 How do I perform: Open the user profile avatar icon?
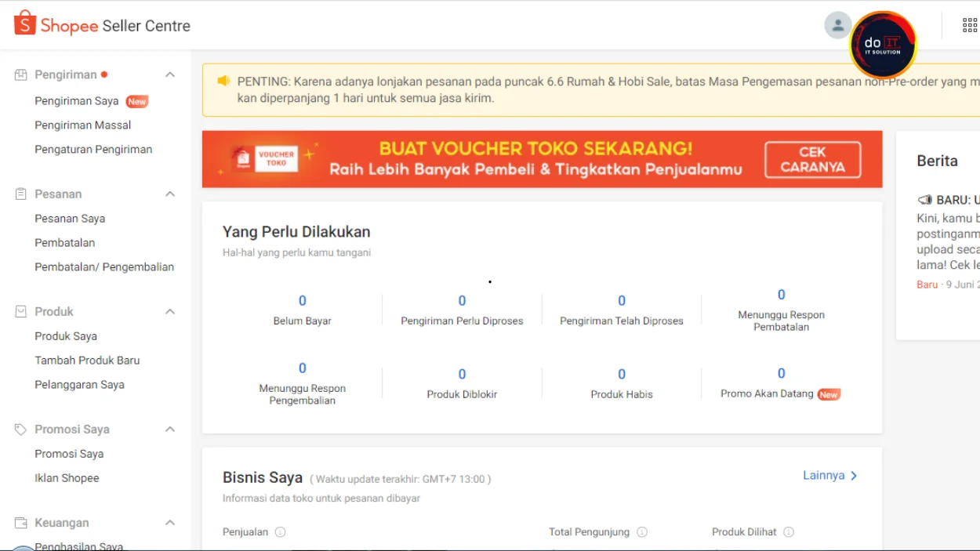[x=837, y=24]
